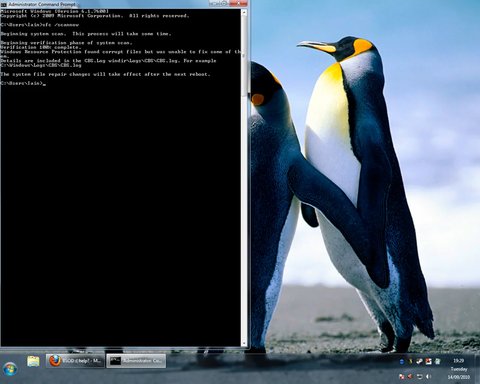Maximize the Command Prompt window
Screen dimensions: 480x384
coord(223,3)
